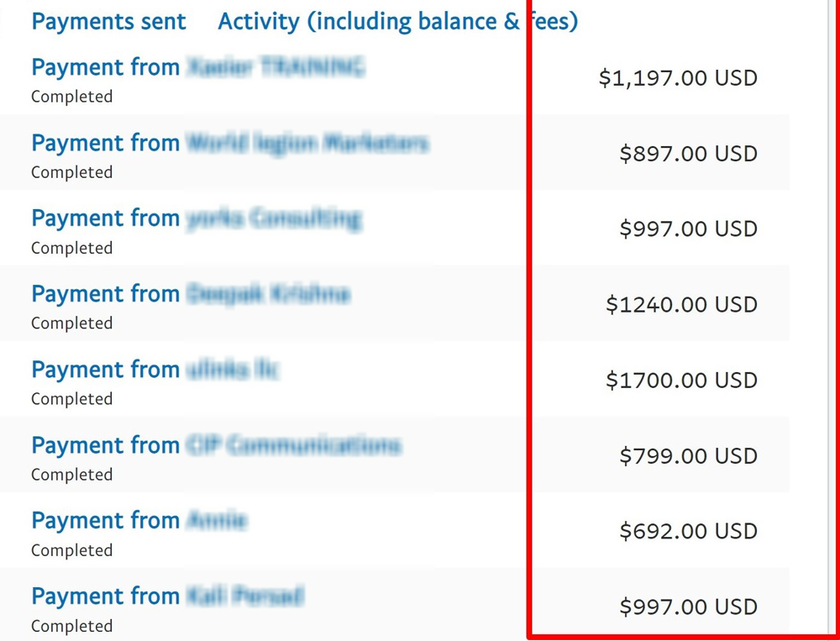The height and width of the screenshot is (641, 840).
Task: Click Completed status under first payment
Action: click(71, 97)
